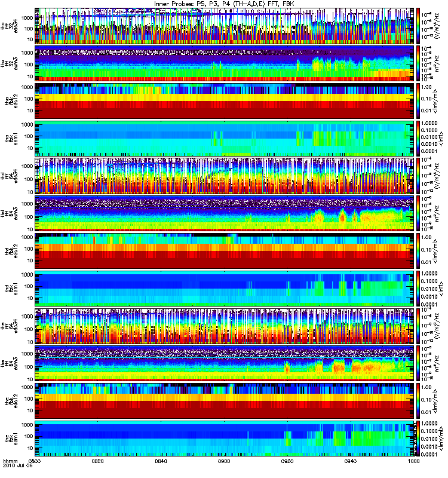Click the color bar of tha fff 32 scm3
Viewport: 448px width, 478px height.
418,63
